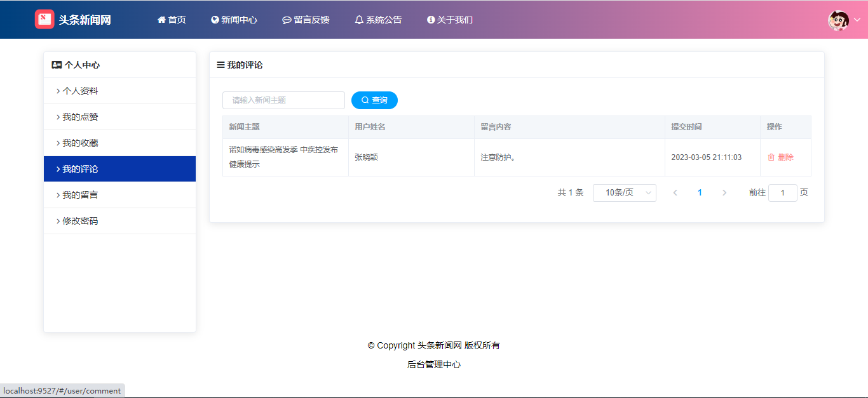This screenshot has height=398, width=868.
Task: Click the next page arrow
Action: (724, 193)
